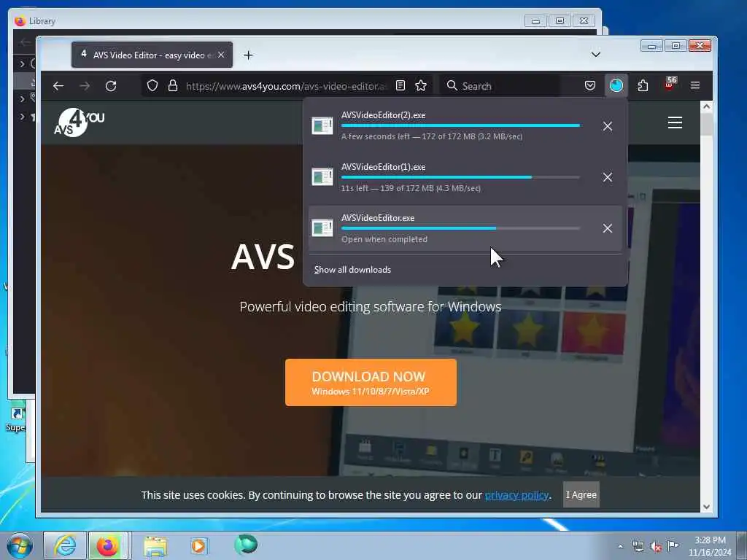Viewport: 747px width, 560px height.
Task: Select the AVS Video Editor tab
Action: pyautogui.click(x=152, y=55)
